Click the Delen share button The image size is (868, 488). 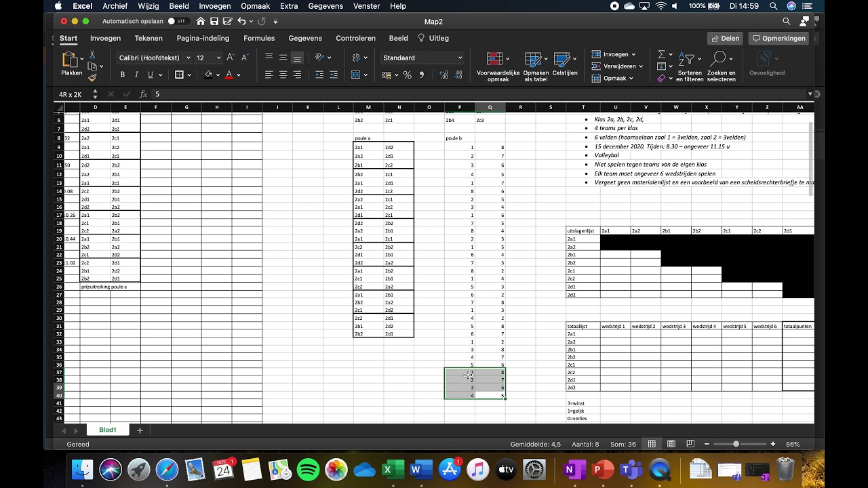(x=725, y=39)
